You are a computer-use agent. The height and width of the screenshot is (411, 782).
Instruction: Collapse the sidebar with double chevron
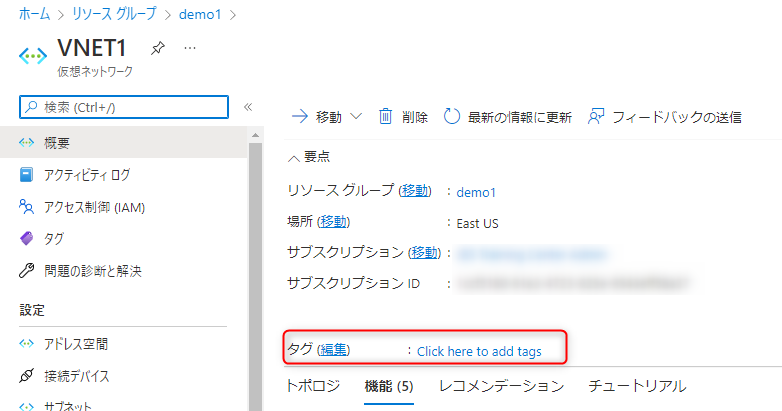(248, 107)
